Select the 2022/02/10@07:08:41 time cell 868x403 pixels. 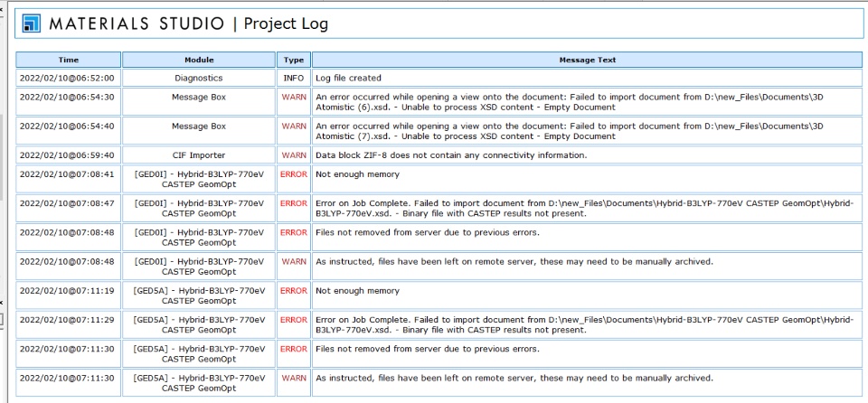tap(68, 179)
